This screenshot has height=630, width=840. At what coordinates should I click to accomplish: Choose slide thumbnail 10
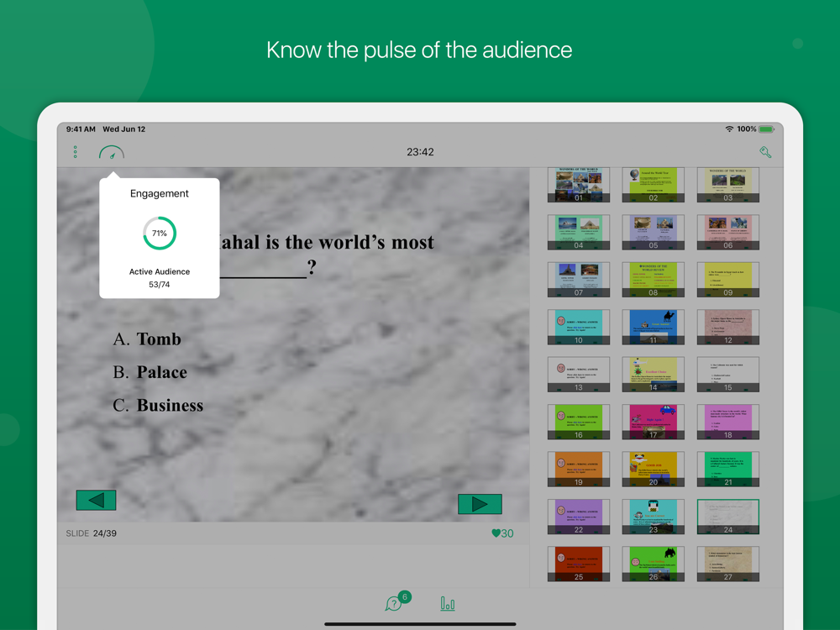[x=579, y=328]
